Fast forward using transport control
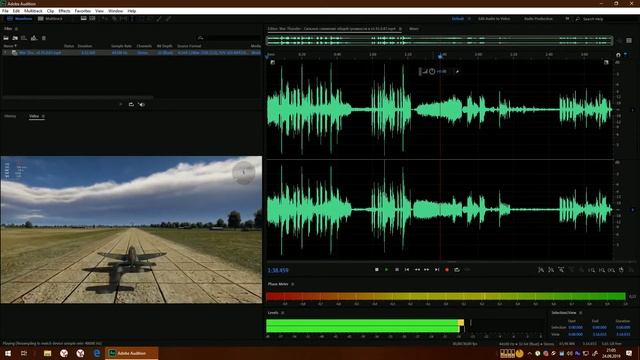Image resolution: width=640 pixels, height=360 pixels. pos(427,270)
